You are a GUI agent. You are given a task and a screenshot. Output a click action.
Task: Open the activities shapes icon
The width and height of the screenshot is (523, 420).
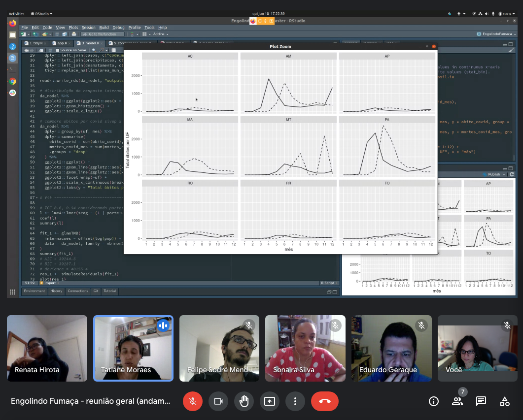pos(505,401)
